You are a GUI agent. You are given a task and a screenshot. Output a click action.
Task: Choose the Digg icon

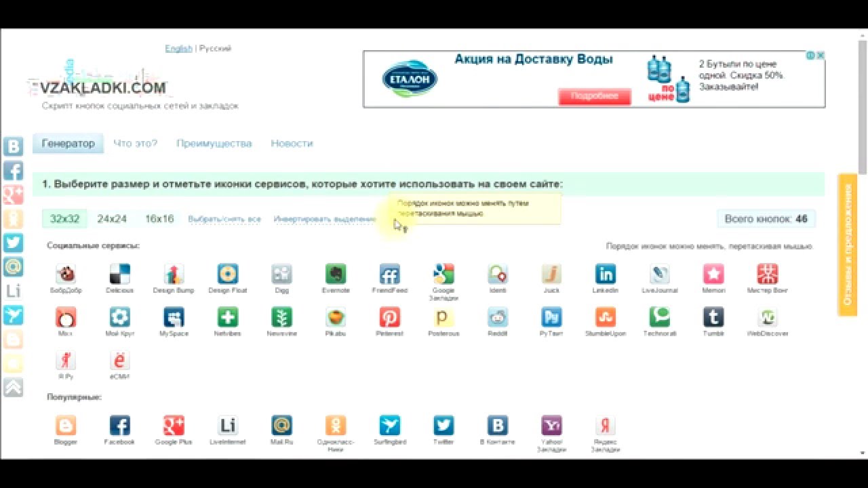point(282,274)
